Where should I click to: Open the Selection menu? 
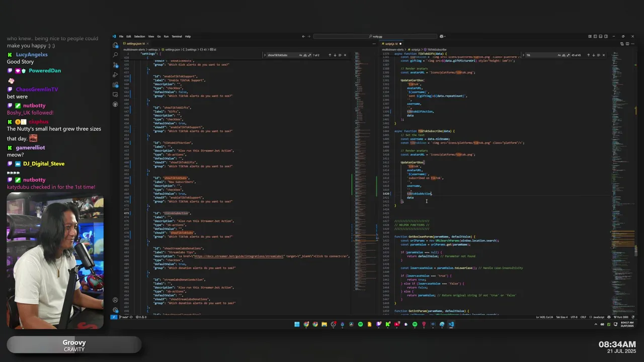[x=139, y=36]
